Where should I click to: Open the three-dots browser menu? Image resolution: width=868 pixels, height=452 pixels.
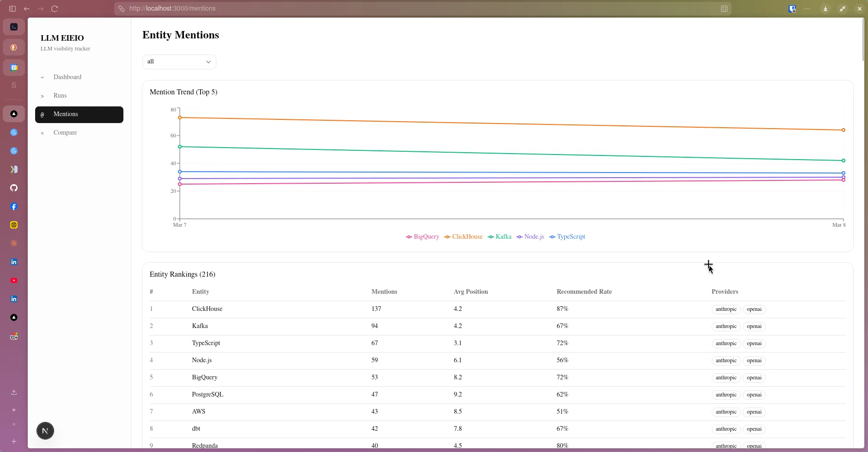click(x=807, y=9)
